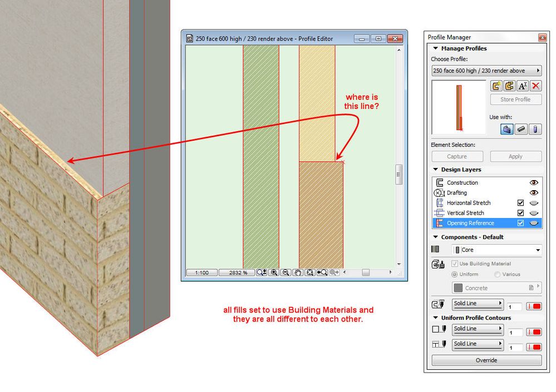Uncheck the Vertical Stretch checkbox
Viewport: 556px width, 392px height.
[520, 212]
